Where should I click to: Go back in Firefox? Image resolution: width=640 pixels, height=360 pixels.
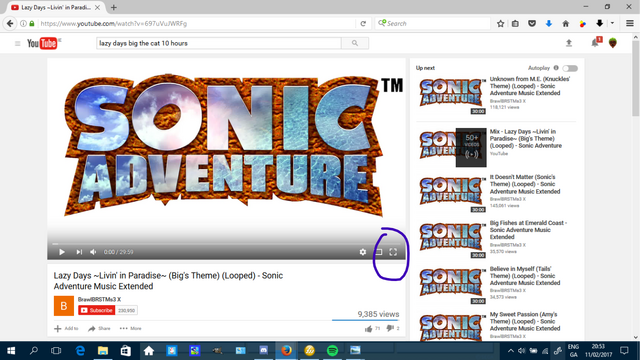(x=10, y=24)
